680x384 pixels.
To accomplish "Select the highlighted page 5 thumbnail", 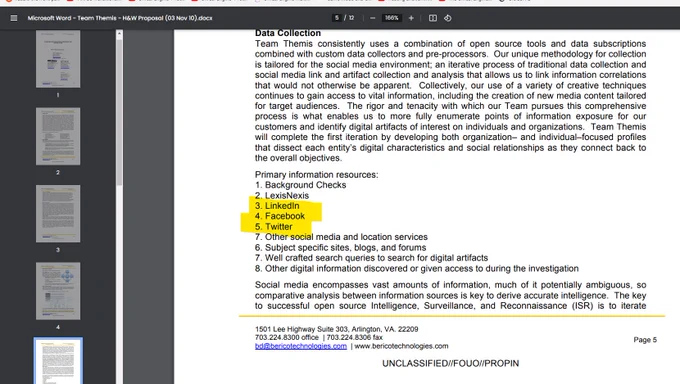I will 58,361.
